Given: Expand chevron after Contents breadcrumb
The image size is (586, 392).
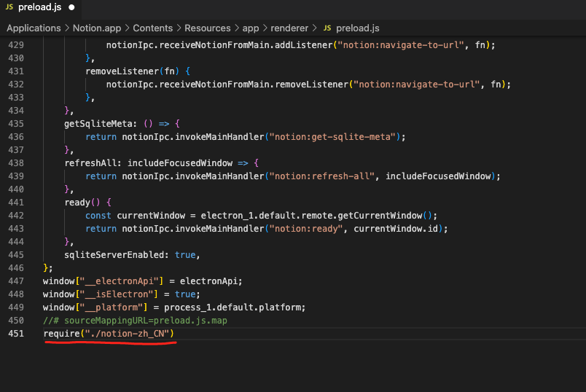Looking at the screenshot, I should point(179,28).
